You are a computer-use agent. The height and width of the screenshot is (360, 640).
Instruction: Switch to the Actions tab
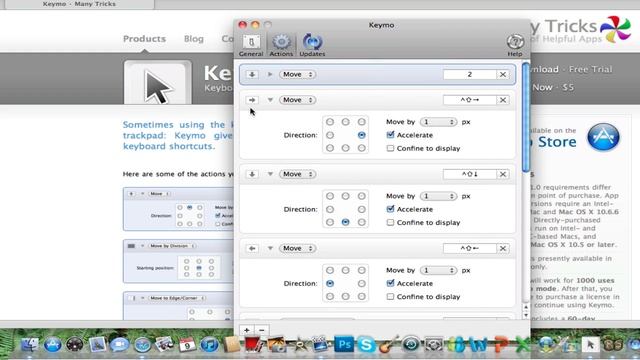(x=281, y=45)
